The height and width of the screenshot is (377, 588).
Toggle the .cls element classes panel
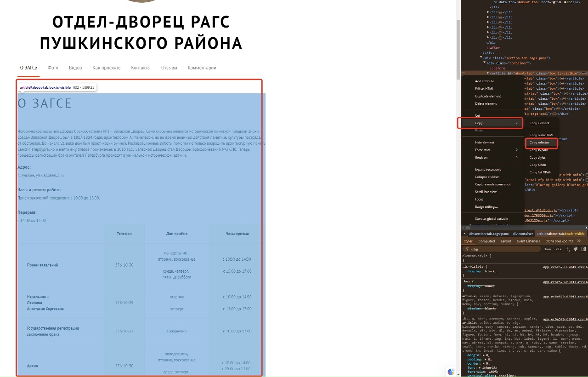[557, 249]
